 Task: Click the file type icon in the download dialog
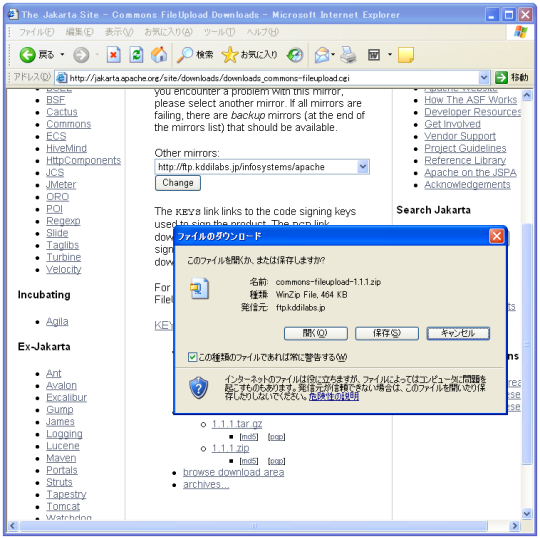(x=199, y=288)
